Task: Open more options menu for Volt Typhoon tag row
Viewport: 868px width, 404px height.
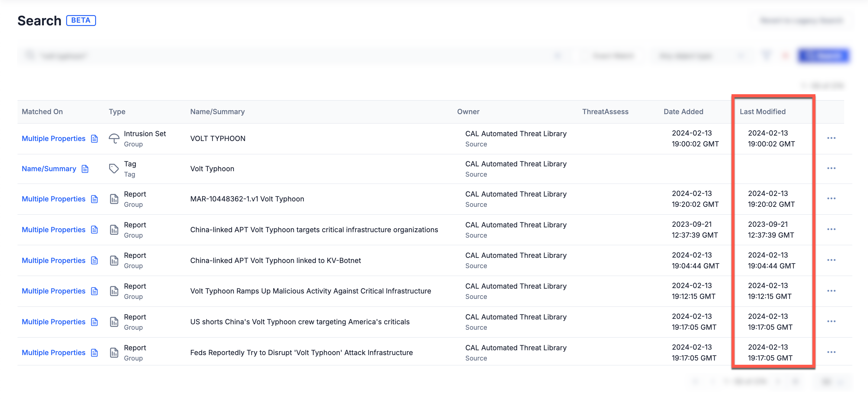Action: pos(831,168)
